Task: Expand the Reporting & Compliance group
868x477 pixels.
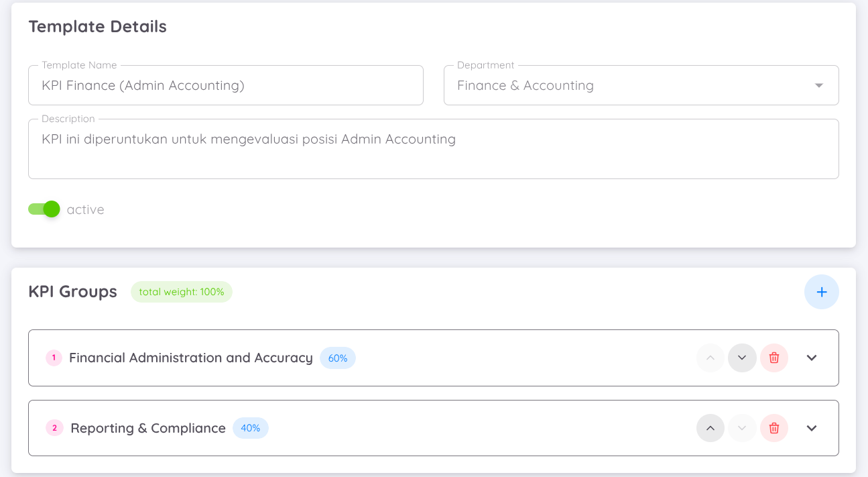Action: point(812,428)
